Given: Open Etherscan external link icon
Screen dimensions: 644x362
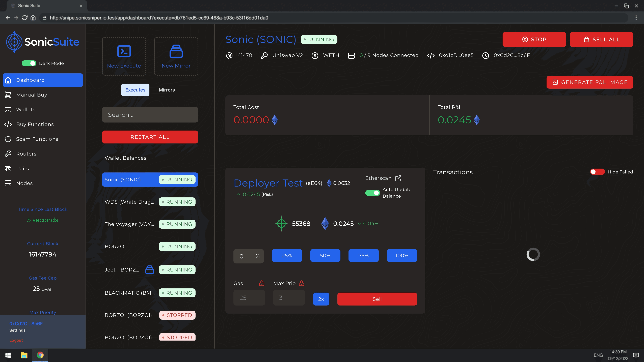Looking at the screenshot, I should coord(398,178).
